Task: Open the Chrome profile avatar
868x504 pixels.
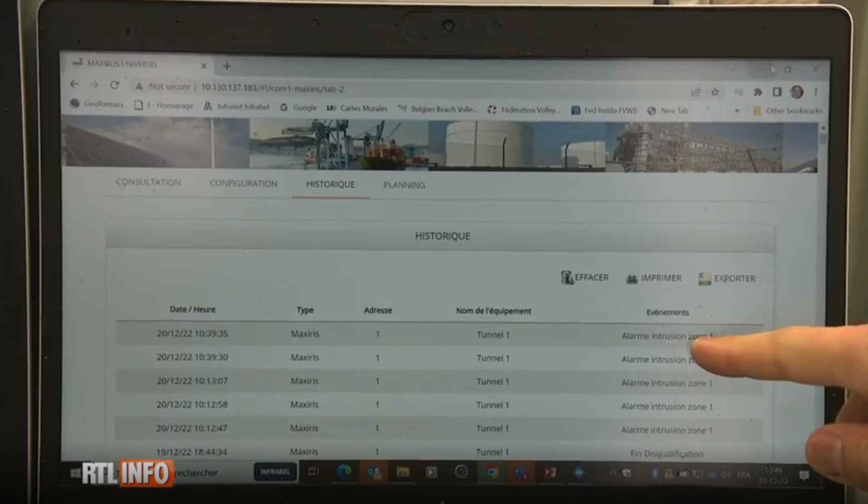Action: (797, 92)
